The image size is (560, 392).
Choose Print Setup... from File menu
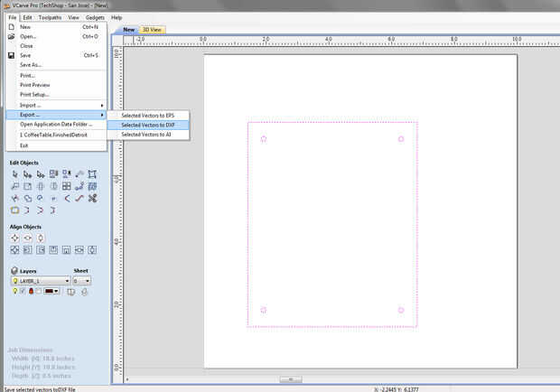coord(56,95)
